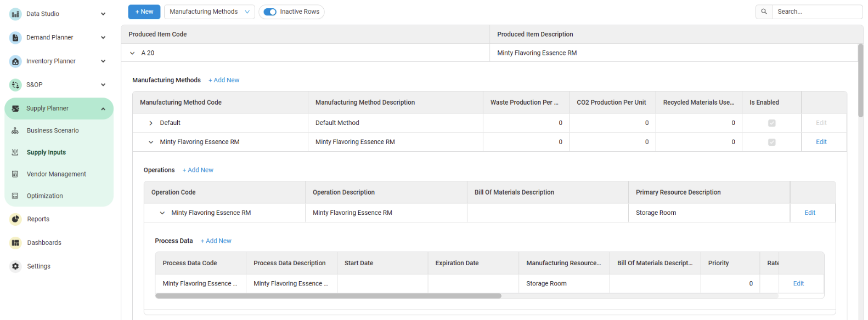Screen dimensions: 868x320
Task: Toggle Is Enabled for Minty Flavoring Essence method
Action: pyautogui.click(x=771, y=142)
